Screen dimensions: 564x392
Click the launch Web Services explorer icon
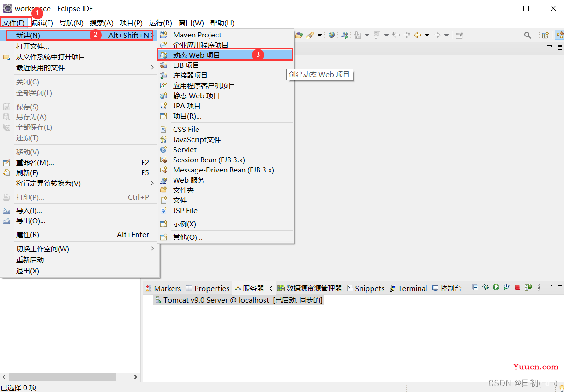344,35
